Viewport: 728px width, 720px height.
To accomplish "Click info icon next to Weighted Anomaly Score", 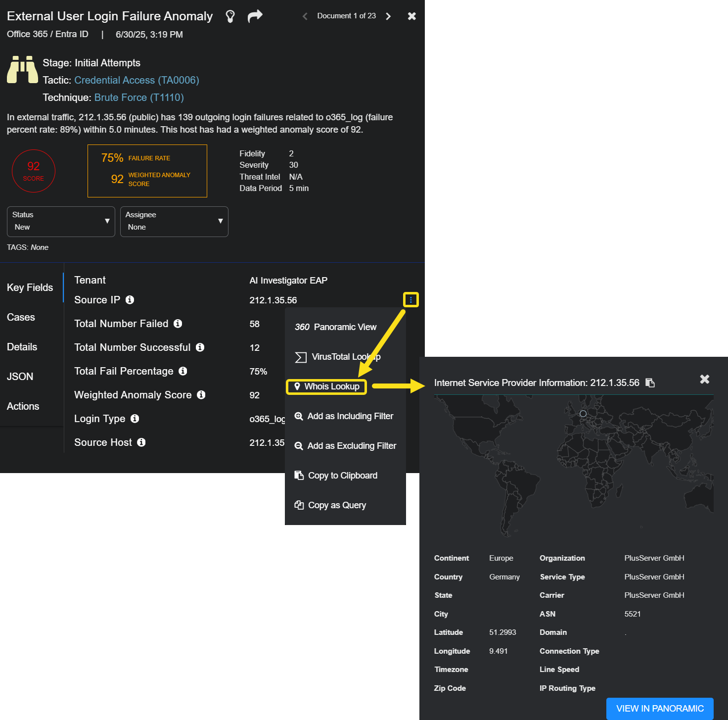I will (201, 395).
